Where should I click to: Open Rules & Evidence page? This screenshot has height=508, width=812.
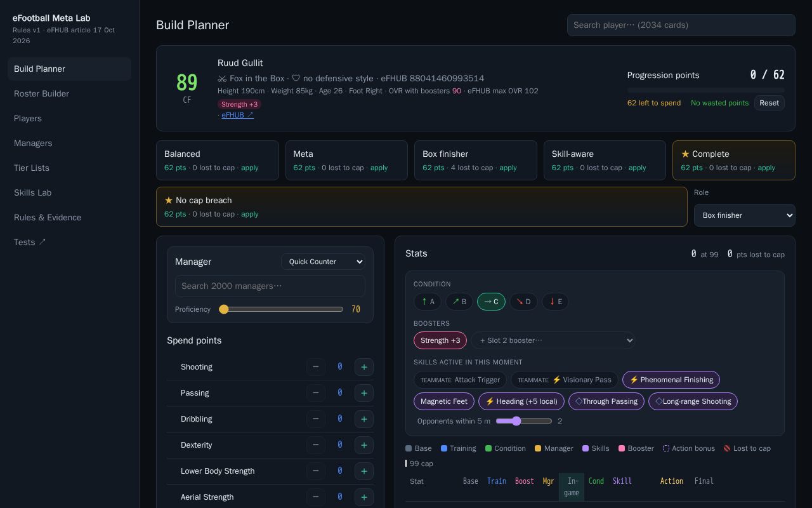[69, 217]
